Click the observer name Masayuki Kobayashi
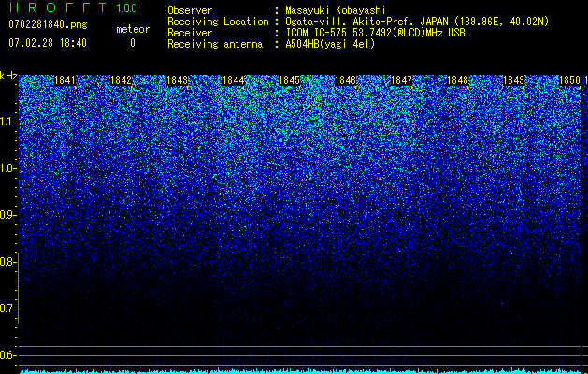The width and height of the screenshot is (588, 374). pos(336,10)
